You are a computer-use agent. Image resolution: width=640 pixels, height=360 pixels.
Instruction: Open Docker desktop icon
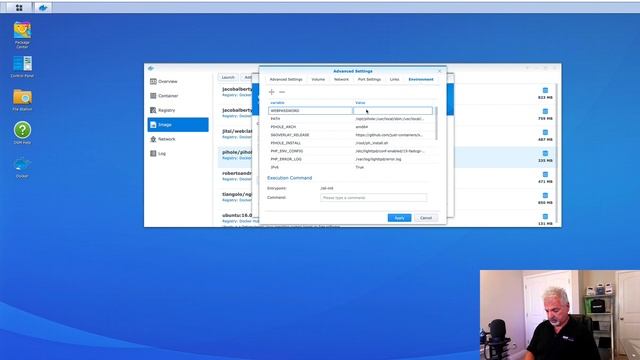click(22, 167)
